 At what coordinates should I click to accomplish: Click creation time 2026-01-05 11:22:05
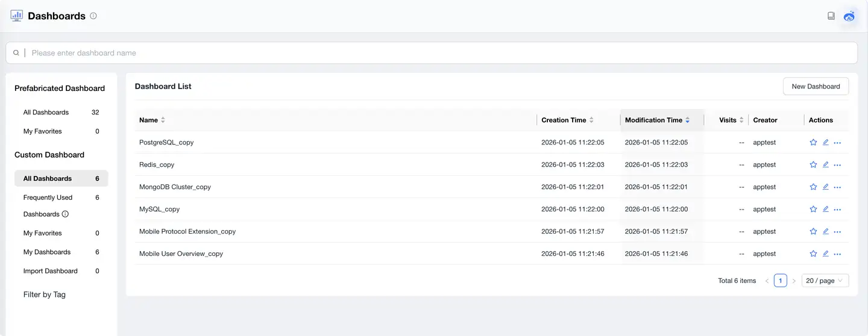tap(573, 143)
